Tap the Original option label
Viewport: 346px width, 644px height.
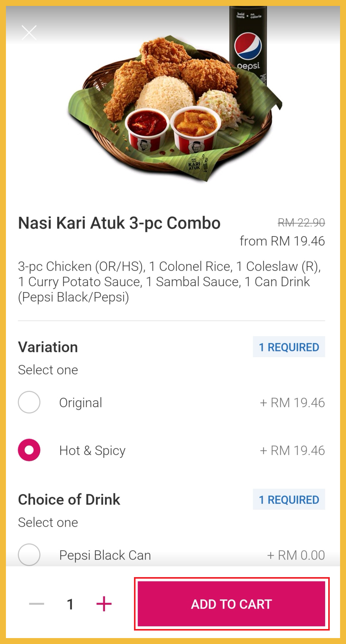81,403
